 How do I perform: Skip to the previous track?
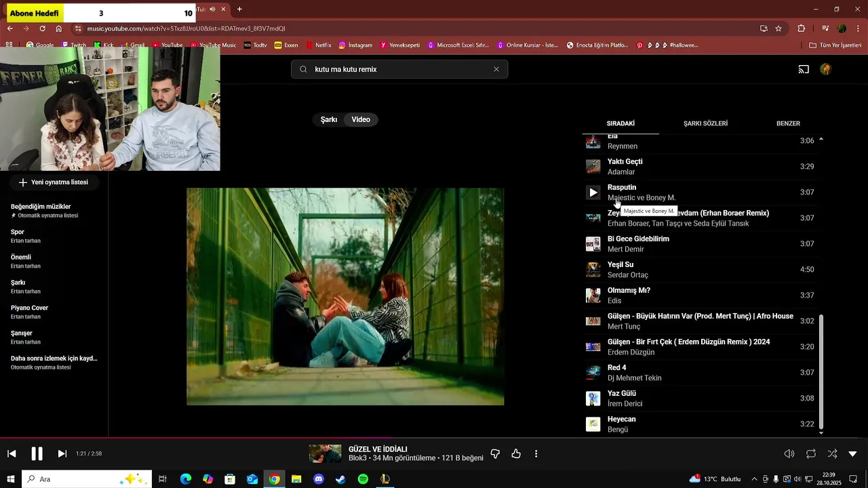12,453
